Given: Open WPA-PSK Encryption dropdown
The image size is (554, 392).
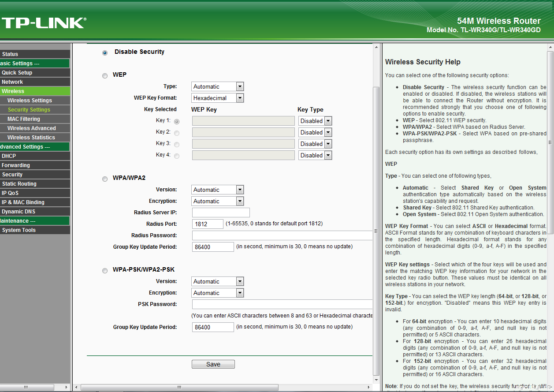Looking at the screenshot, I should [217, 293].
